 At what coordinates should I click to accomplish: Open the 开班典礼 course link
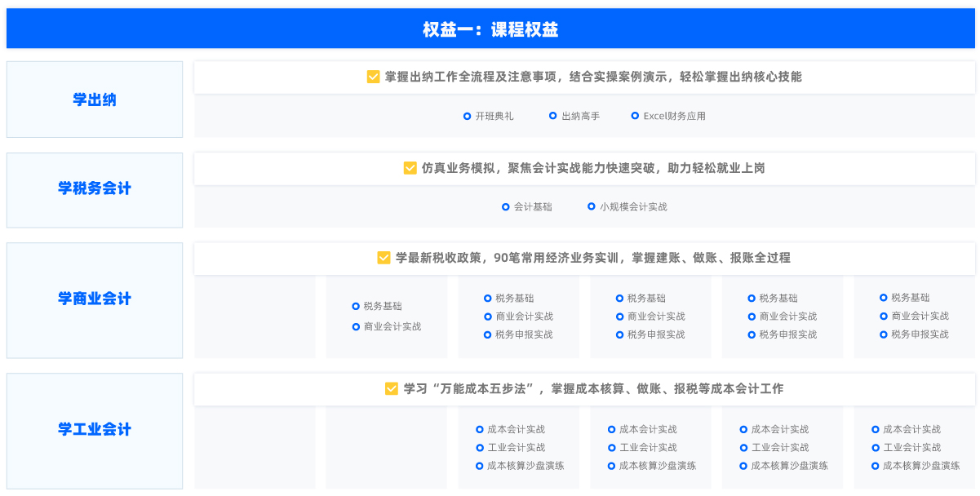click(494, 117)
